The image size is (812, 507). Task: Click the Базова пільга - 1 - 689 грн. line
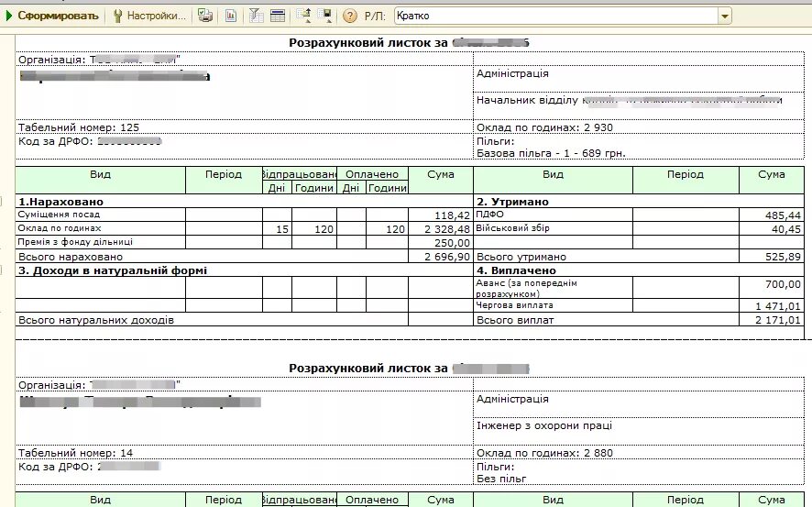pyautogui.click(x=551, y=153)
